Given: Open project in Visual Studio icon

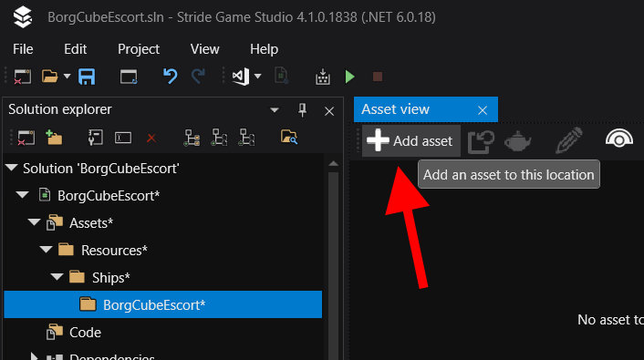Looking at the screenshot, I should coord(241,77).
